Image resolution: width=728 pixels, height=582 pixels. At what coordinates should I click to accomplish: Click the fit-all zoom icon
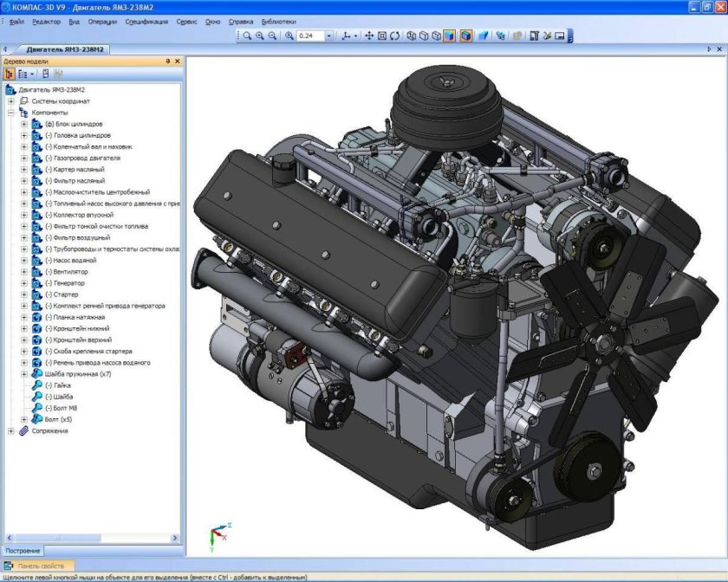382,36
